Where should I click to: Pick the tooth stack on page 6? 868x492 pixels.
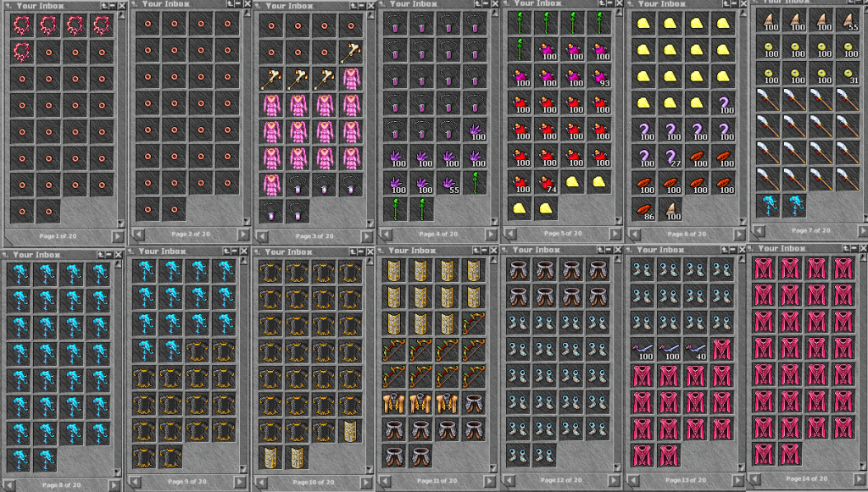click(x=670, y=210)
